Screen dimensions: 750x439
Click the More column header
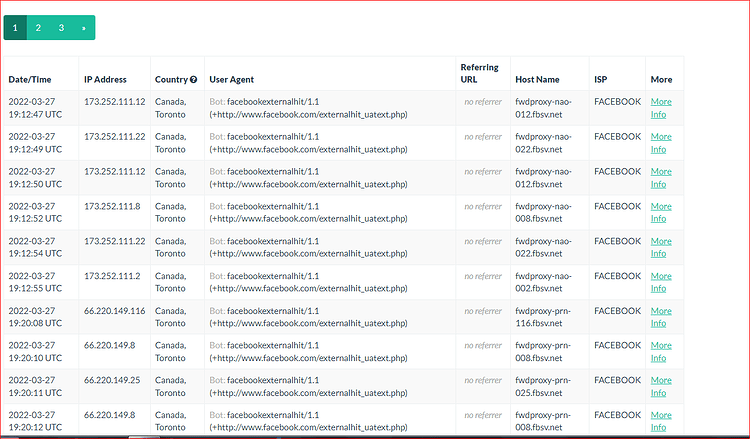click(661, 79)
